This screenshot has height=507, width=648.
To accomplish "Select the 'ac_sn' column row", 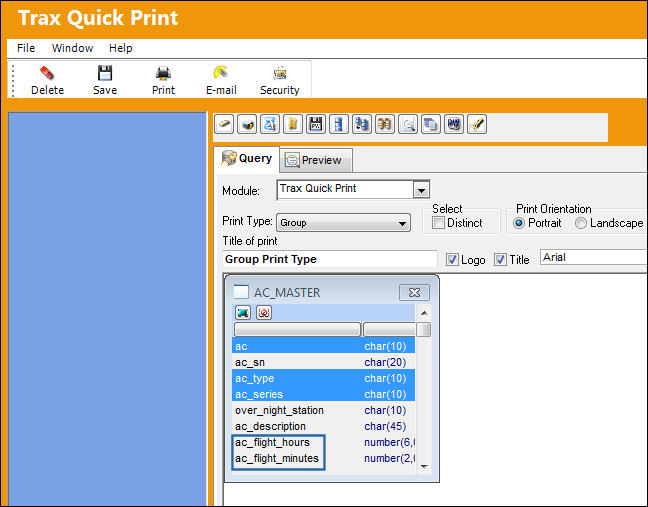I will pyautogui.click(x=323, y=362).
